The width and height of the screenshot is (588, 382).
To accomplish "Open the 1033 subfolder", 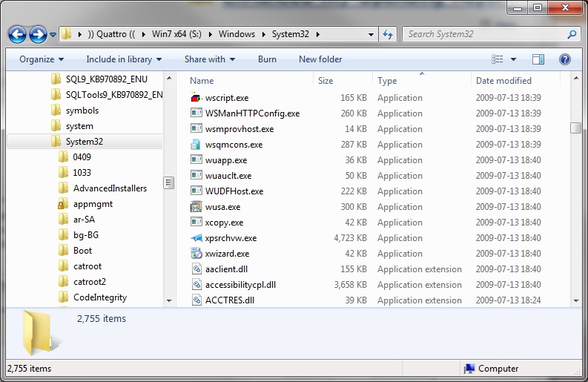I will click(82, 173).
